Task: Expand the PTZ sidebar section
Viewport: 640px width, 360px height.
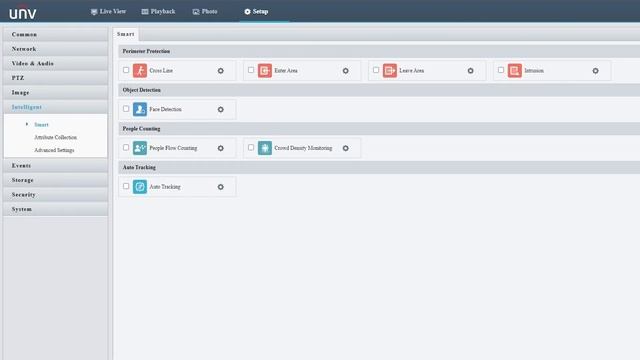Action: (x=56, y=78)
